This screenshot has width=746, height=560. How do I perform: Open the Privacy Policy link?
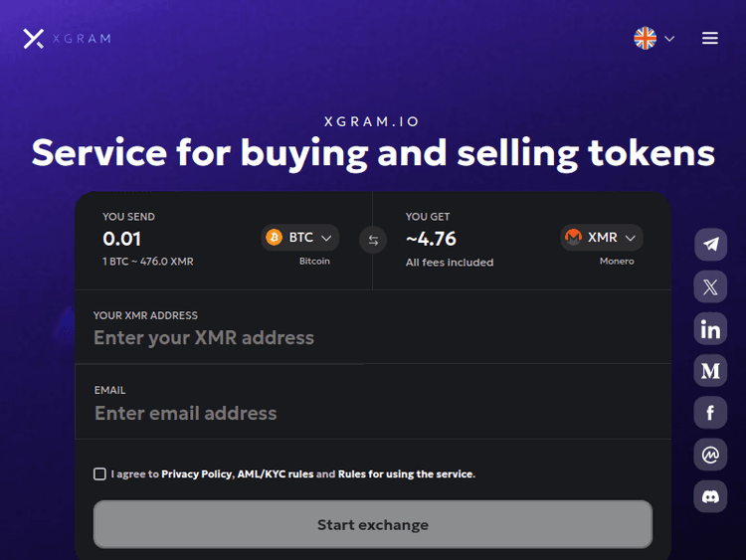tap(197, 474)
